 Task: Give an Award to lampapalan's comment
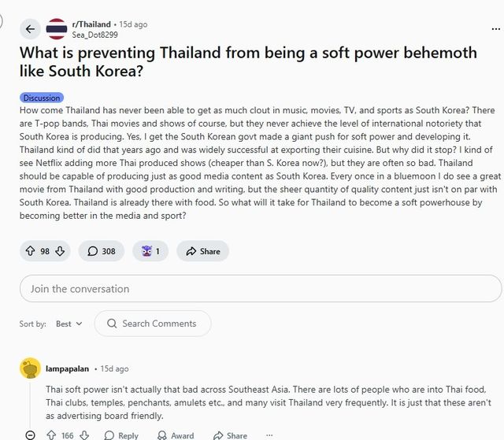[x=175, y=434]
